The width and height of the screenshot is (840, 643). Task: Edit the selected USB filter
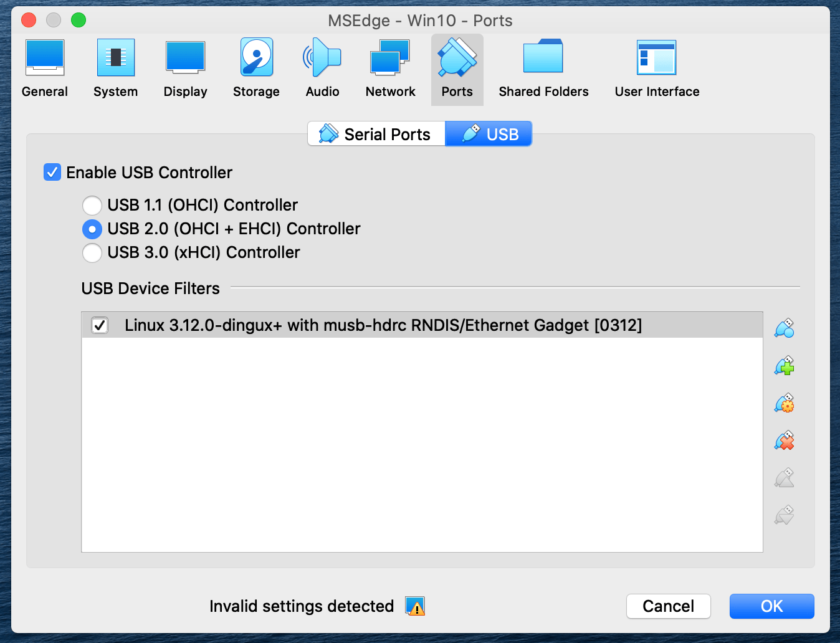coord(785,403)
